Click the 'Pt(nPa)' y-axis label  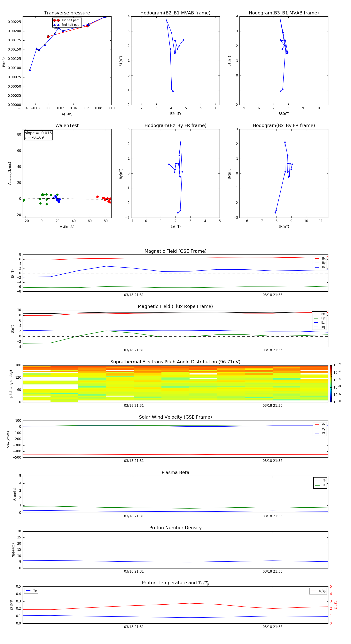[4, 61]
